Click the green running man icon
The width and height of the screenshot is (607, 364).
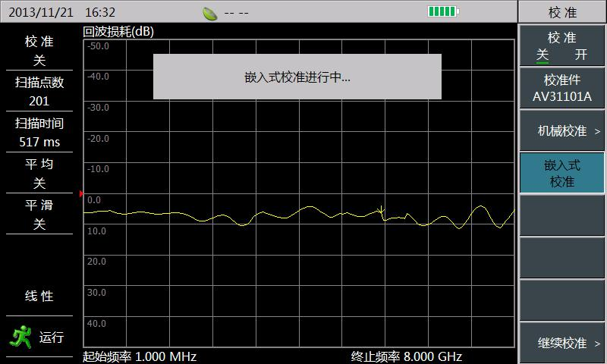click(x=21, y=337)
